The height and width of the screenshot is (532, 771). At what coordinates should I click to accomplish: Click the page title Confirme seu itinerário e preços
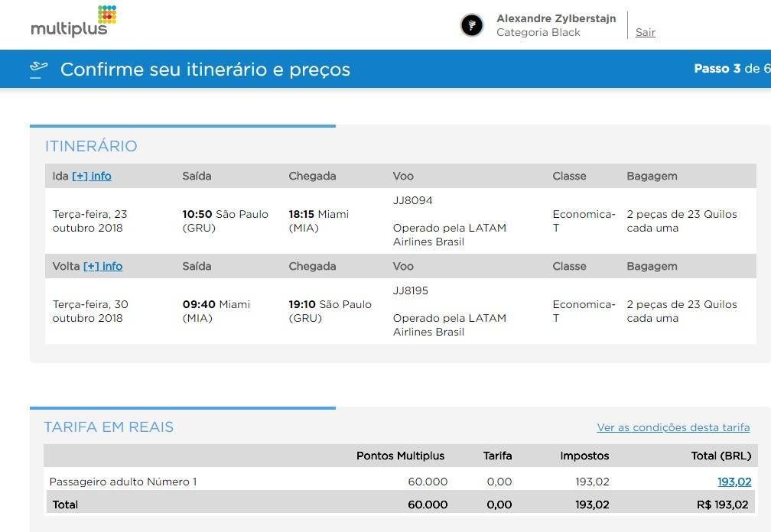point(205,70)
